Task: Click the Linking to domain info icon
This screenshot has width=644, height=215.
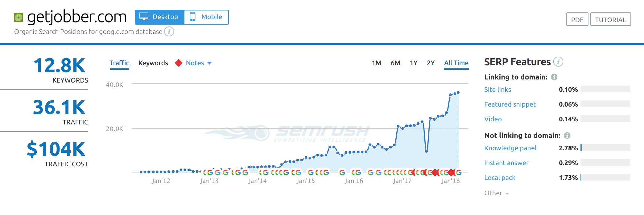Action: click(x=554, y=77)
